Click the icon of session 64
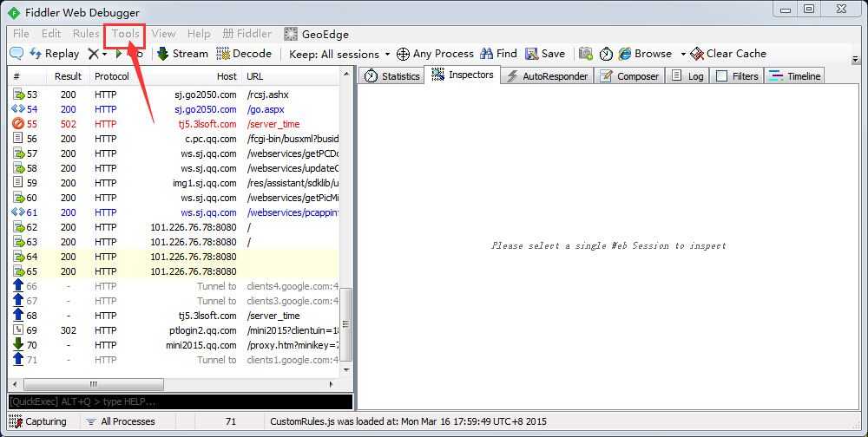This screenshot has width=868, height=437. (x=18, y=257)
